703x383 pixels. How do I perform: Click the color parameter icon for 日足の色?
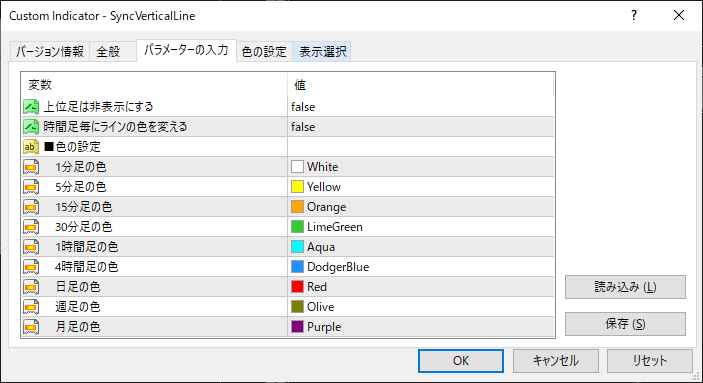pyautogui.click(x=31, y=287)
